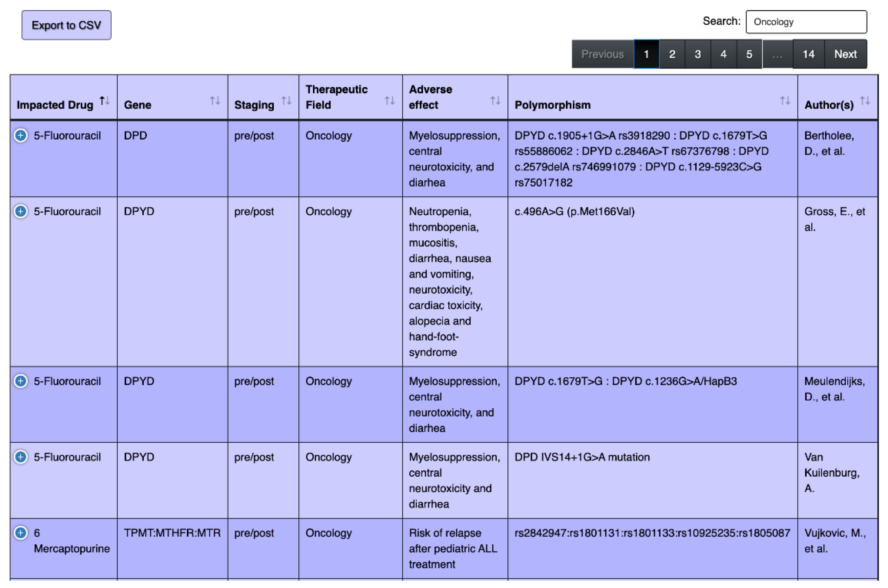The height and width of the screenshot is (588, 888).
Task: Expand the Gross, E. row plus icon
Action: 21,212
